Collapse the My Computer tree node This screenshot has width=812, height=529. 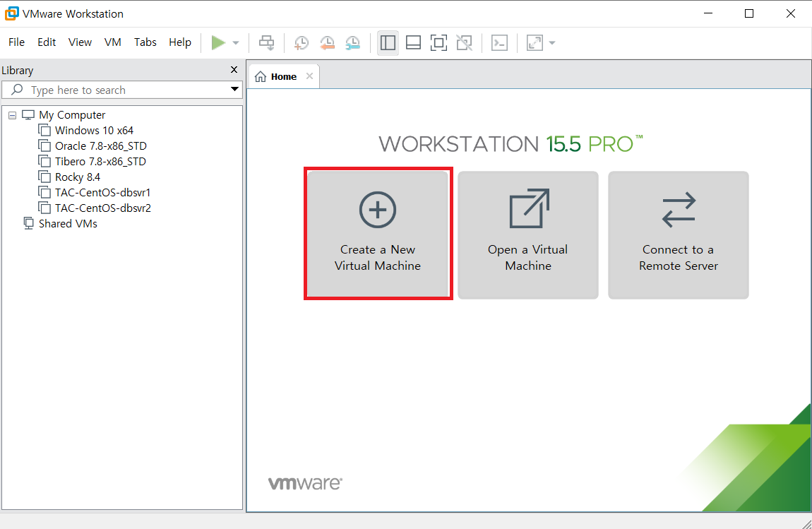[13, 116]
